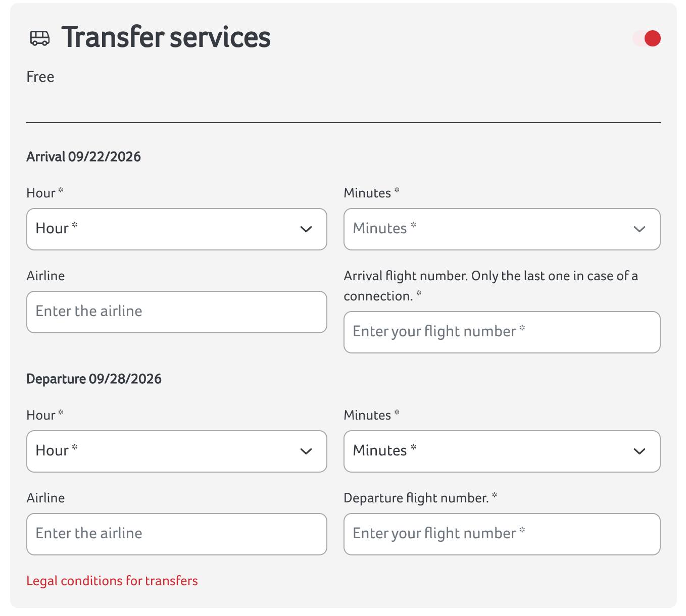
Task: Disable the Transfer services toggle switch
Action: tap(647, 38)
